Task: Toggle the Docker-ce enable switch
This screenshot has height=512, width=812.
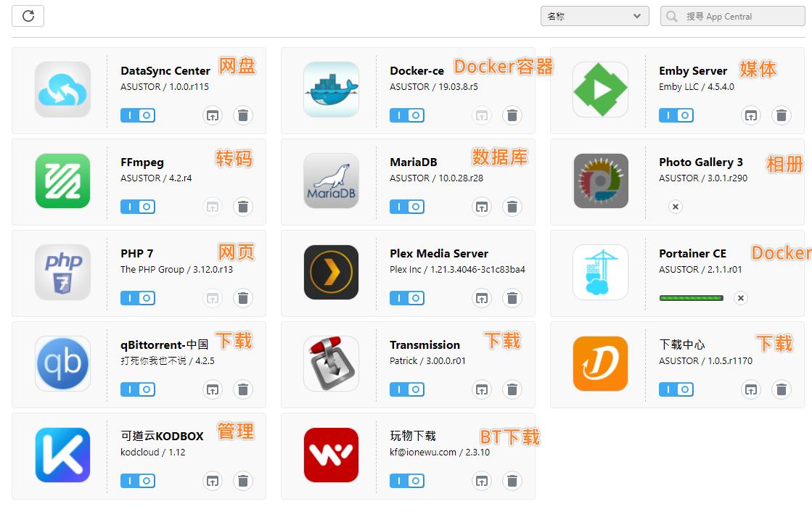Action: tap(407, 115)
